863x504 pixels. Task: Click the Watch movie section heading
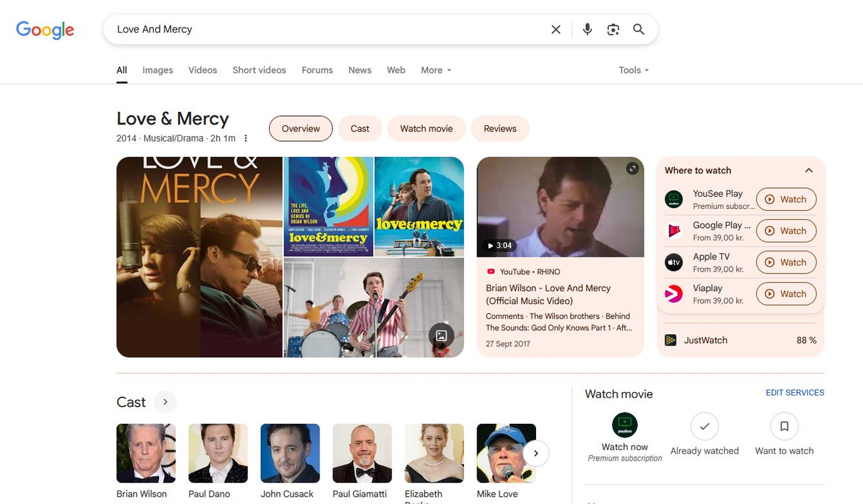tap(619, 394)
